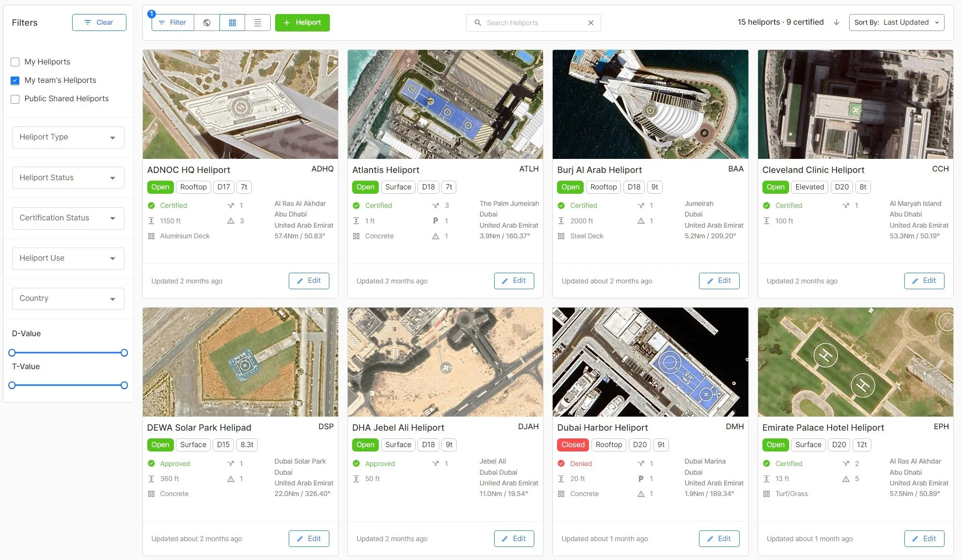Edit the Atlantis Heliport
Viewport: 962px width, 560px height.
[x=513, y=281]
